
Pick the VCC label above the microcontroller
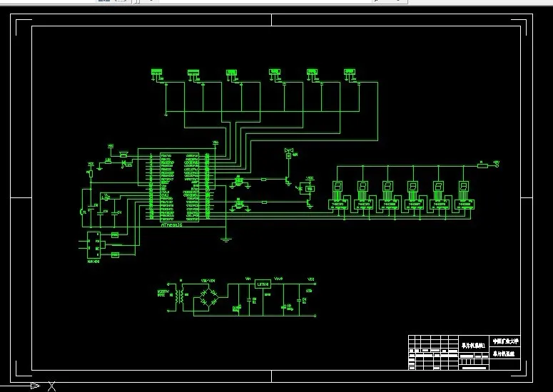[x=215, y=143]
